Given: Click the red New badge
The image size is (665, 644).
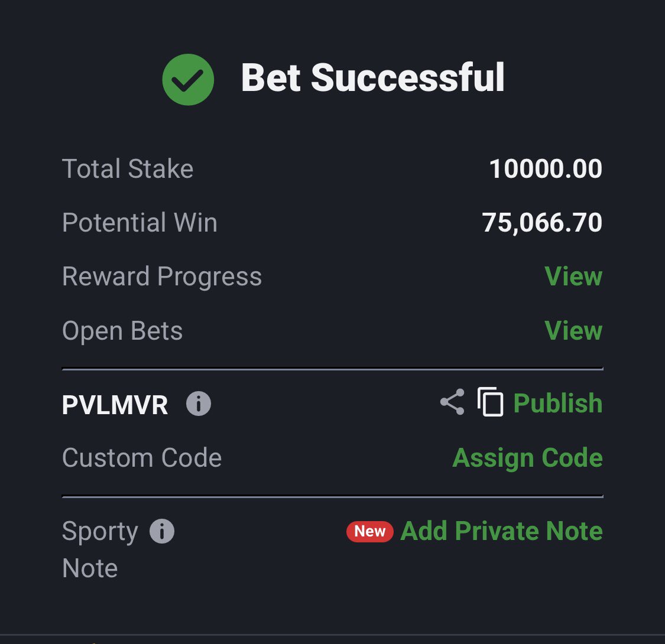Looking at the screenshot, I should [370, 531].
